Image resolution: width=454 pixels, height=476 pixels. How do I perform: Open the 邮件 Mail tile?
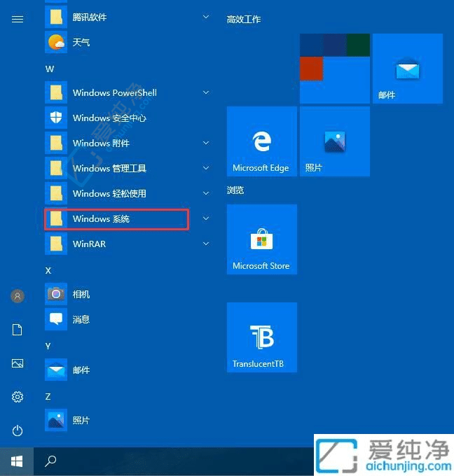[408, 69]
